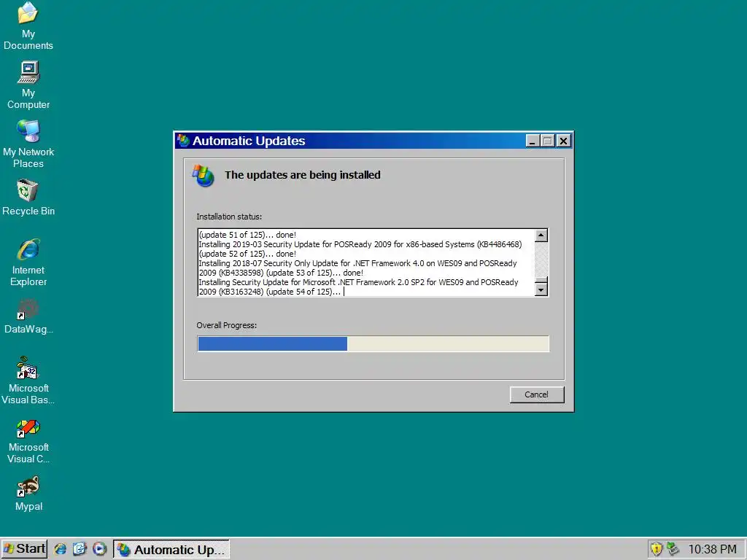
Task: Click 'The updates are being installed' heading
Action: [303, 175]
